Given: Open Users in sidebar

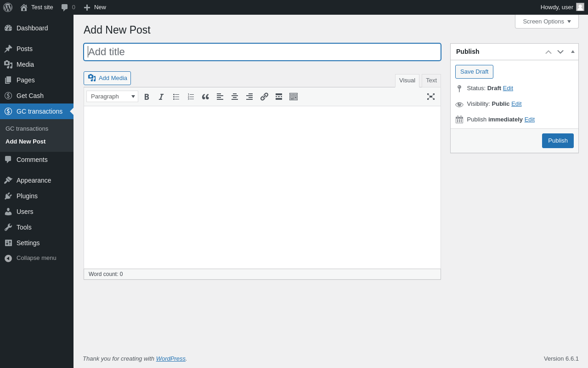Looking at the screenshot, I should 37,212.
